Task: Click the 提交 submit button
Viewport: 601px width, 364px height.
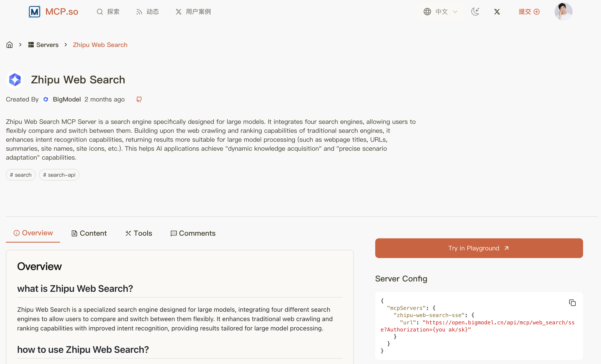Action: click(529, 11)
